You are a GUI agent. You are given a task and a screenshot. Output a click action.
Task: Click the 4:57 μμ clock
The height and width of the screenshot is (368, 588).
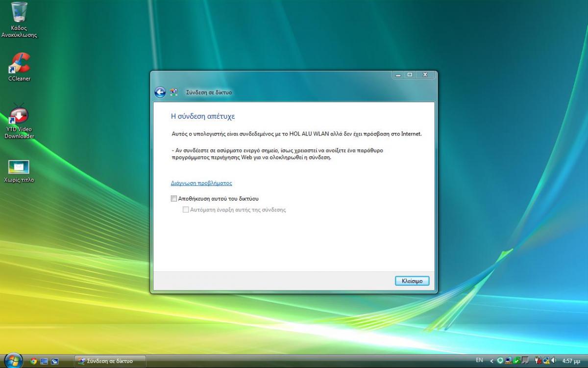pos(571,361)
